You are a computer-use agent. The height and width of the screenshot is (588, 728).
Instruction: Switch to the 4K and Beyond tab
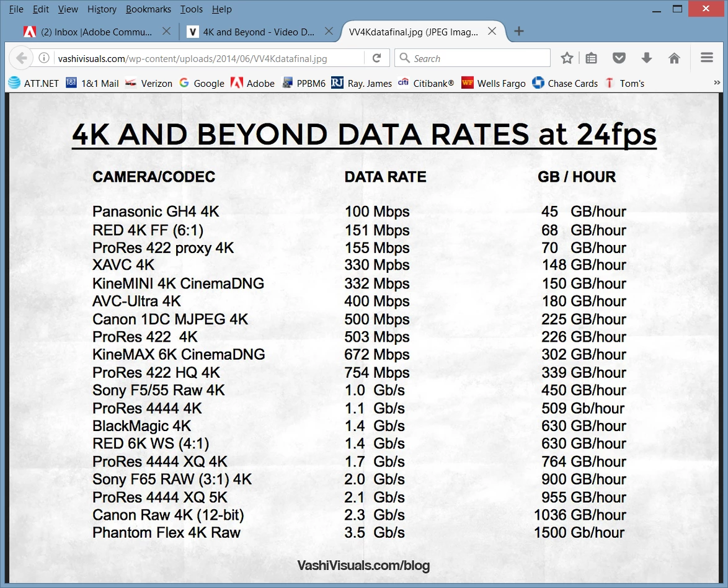pyautogui.click(x=259, y=32)
